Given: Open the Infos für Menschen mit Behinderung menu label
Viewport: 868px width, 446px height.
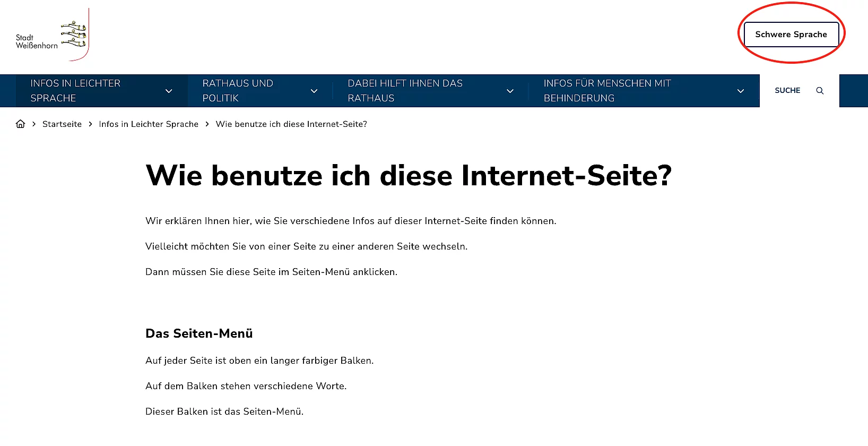Looking at the screenshot, I should point(607,91).
